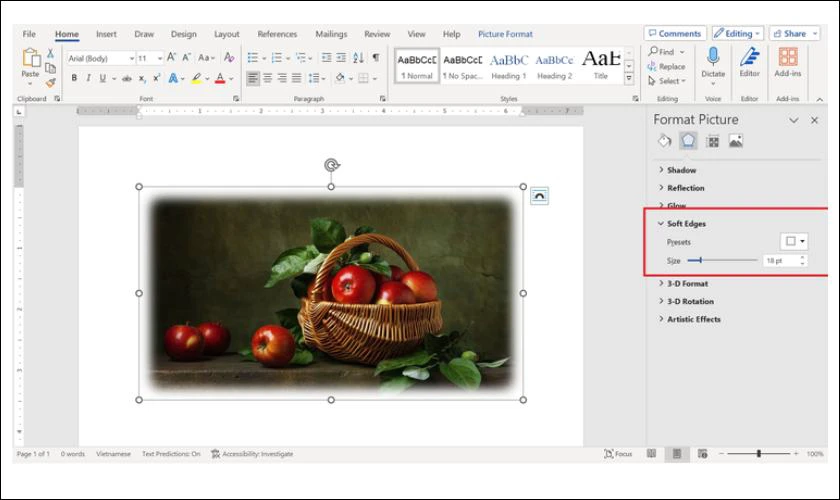
Task: Click the Paste icon in Clipboard group
Action: (31, 58)
